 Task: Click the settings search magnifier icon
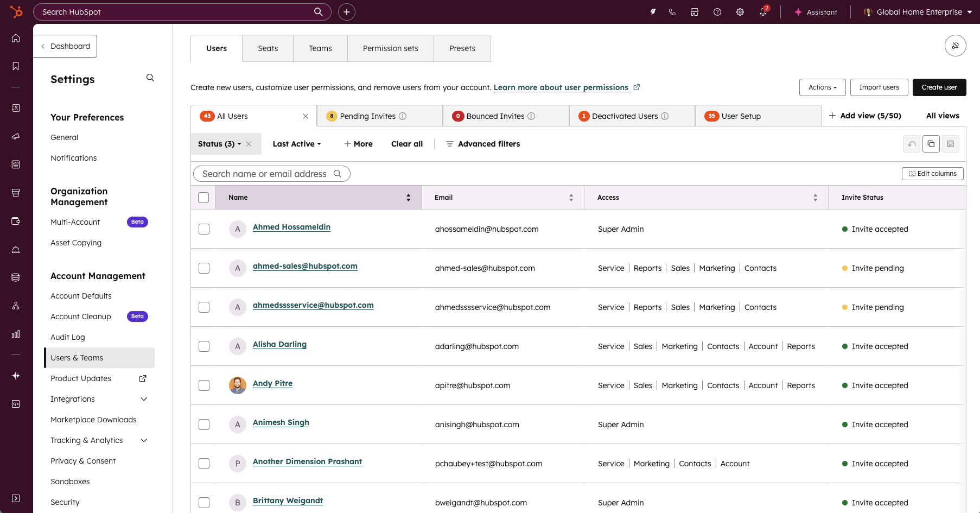click(x=150, y=78)
